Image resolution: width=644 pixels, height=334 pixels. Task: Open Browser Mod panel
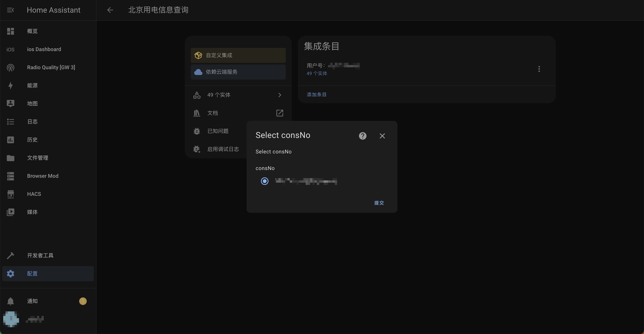(x=42, y=176)
